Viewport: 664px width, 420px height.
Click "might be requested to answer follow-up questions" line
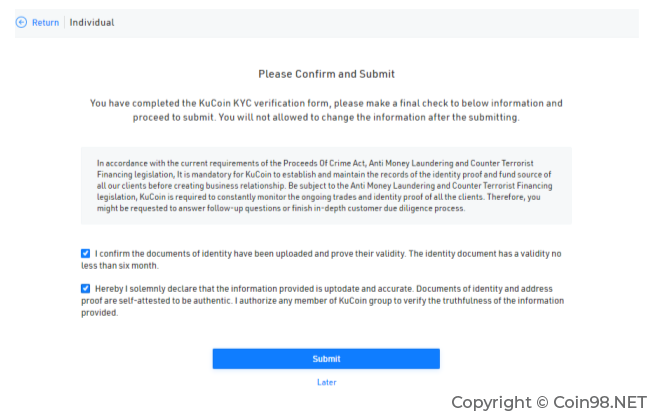tap(281, 208)
